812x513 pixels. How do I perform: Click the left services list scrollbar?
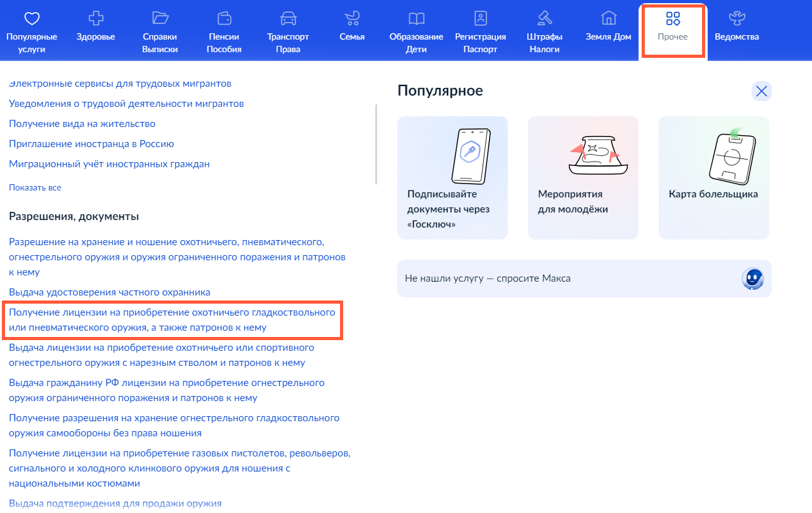[376, 144]
